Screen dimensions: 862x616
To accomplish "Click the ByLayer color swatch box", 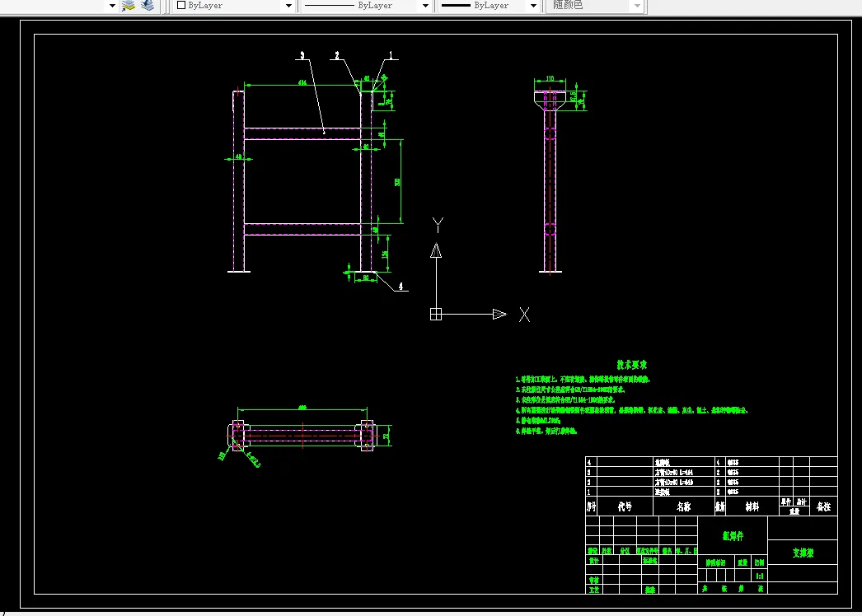I will (x=181, y=5).
